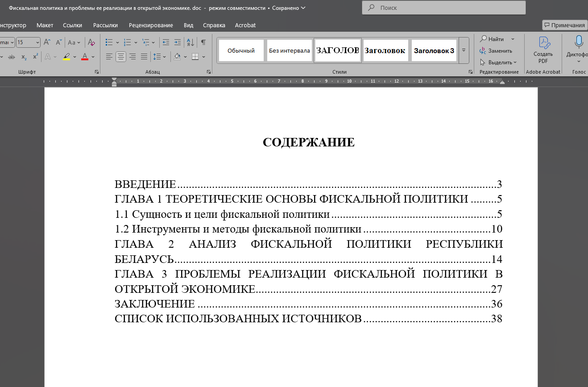The width and height of the screenshot is (588, 387).
Task: Apply multilevel list formatting
Action: pos(145,42)
